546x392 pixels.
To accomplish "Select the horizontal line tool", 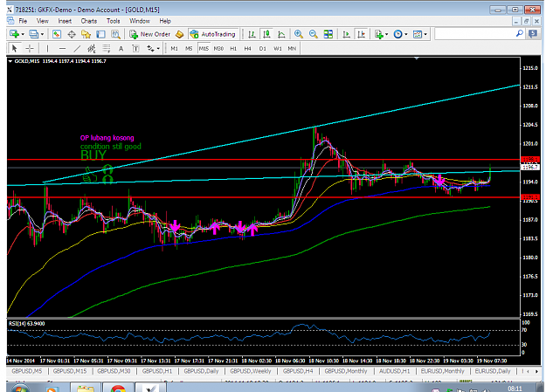I will [62, 48].
